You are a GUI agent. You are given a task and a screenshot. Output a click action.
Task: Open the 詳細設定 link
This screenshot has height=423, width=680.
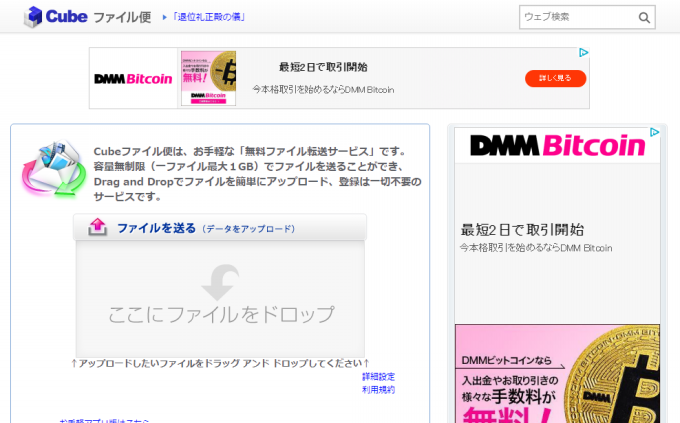[x=379, y=377]
